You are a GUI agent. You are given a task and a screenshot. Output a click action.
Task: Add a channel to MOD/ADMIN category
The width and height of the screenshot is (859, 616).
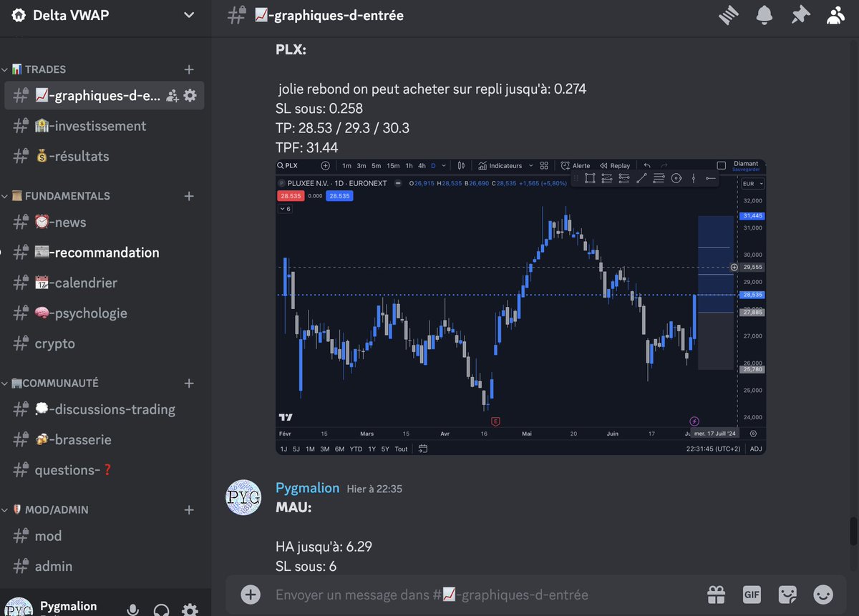pos(189,510)
